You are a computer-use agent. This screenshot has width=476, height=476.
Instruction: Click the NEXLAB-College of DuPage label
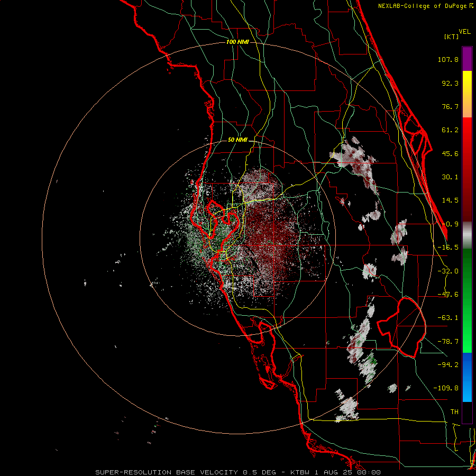(x=422, y=6)
